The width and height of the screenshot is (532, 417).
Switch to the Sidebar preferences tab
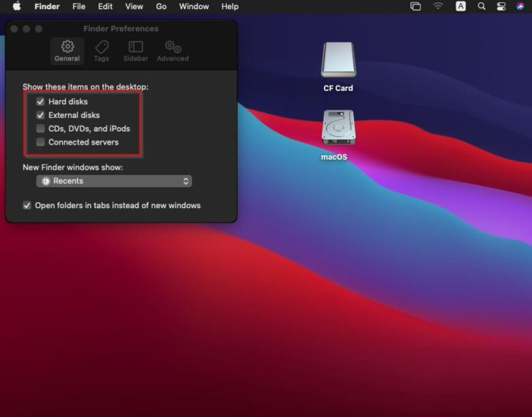tap(135, 51)
